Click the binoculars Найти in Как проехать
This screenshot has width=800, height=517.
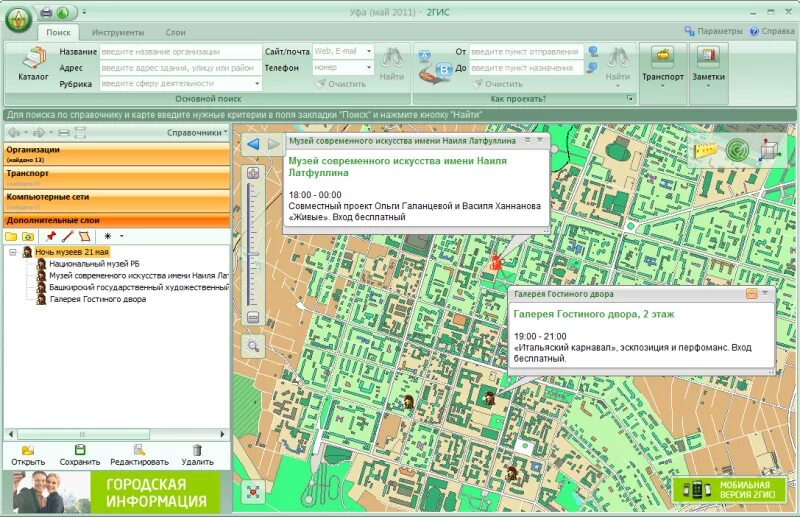(x=618, y=64)
